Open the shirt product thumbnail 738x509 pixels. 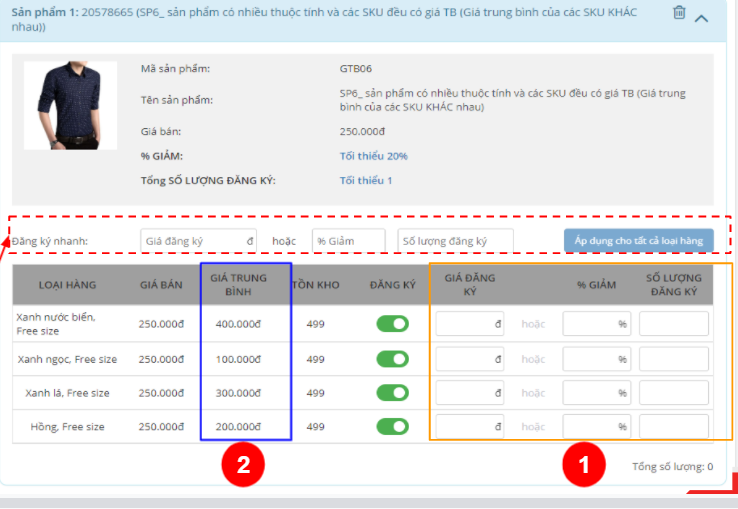(x=56, y=105)
